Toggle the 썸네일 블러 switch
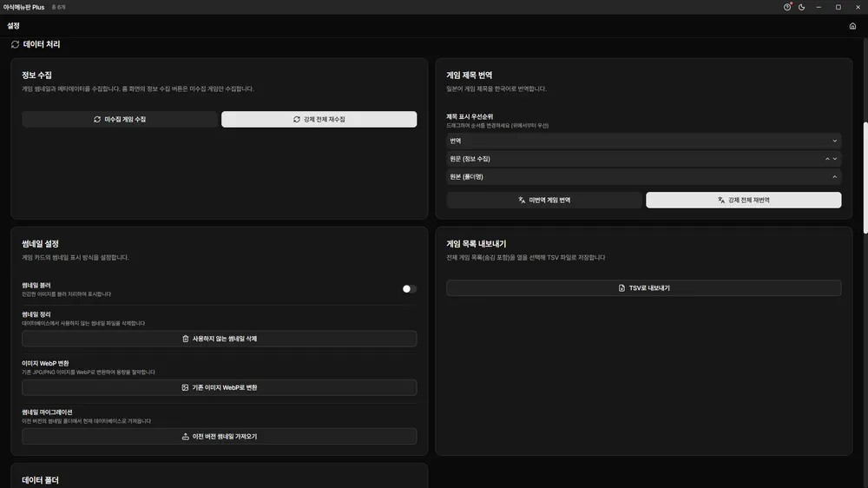Viewport: 868px width, 488px height. 409,288
